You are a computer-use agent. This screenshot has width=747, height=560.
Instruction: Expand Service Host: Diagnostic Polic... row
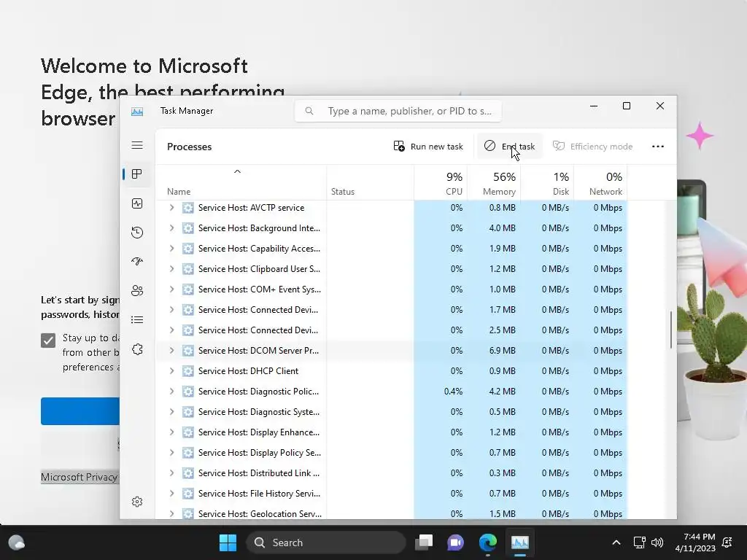[172, 392]
